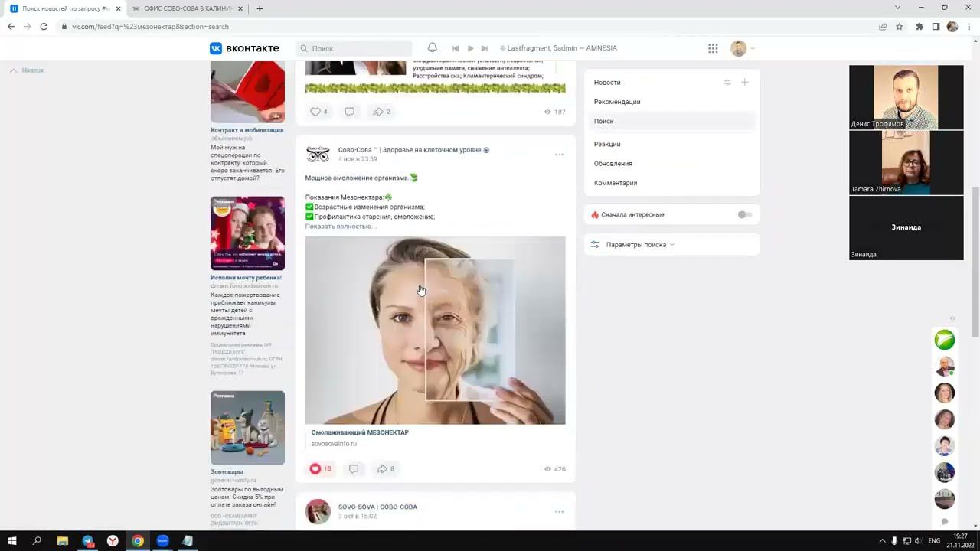Play the Lastfragment AMNESIA track
Screen dimensions: 980x551
pyautogui.click(x=470, y=48)
